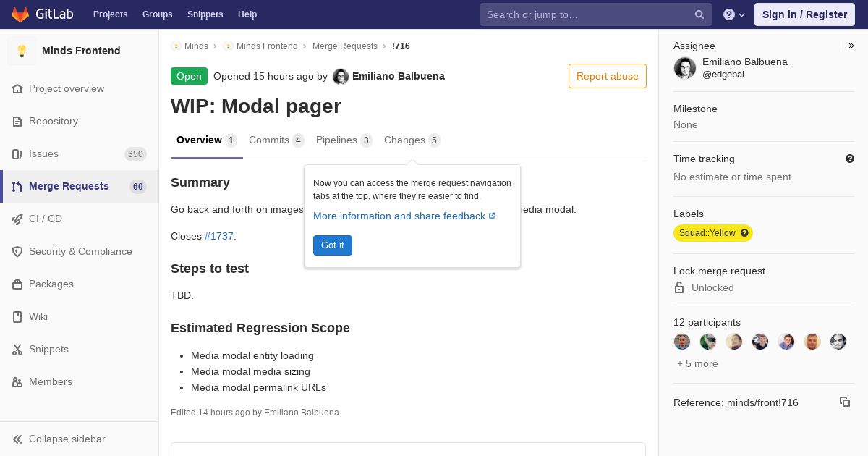868x456 pixels.
Task: Click the GitLab fox logo
Action: 20,14
